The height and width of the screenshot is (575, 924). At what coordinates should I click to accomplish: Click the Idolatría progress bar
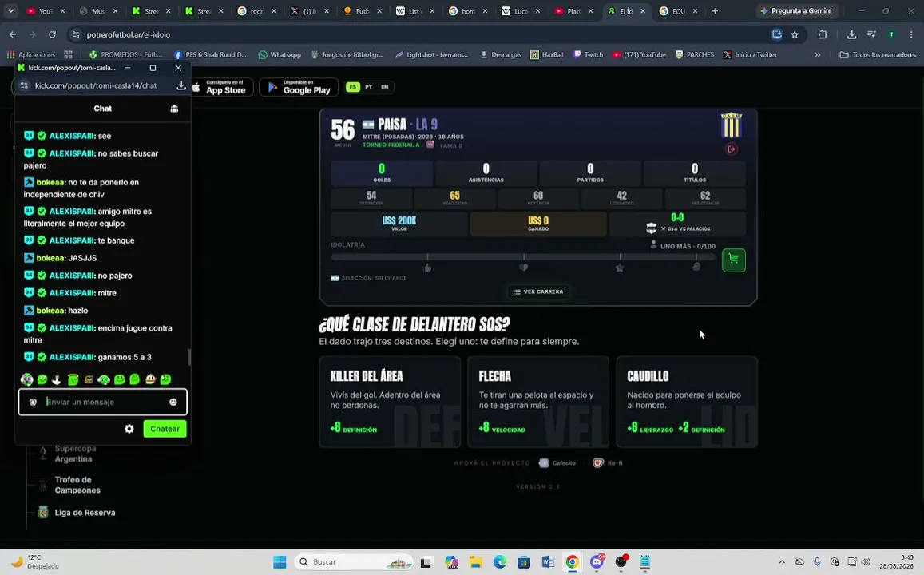(523, 257)
